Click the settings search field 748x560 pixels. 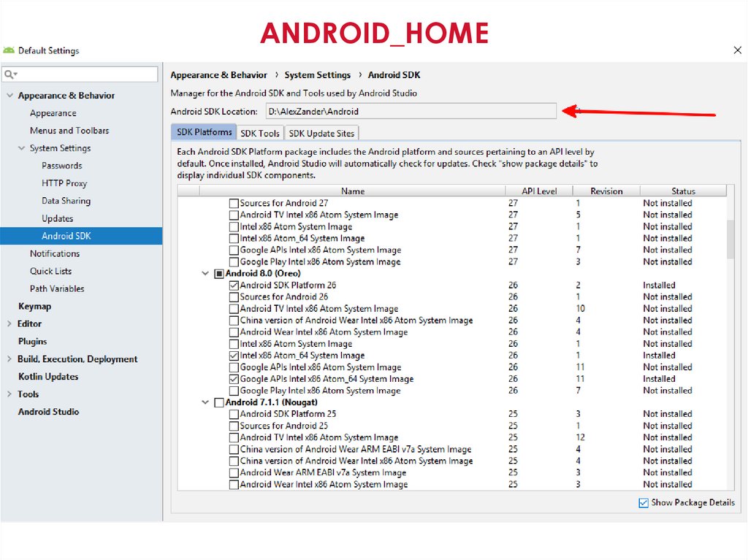tap(80, 74)
